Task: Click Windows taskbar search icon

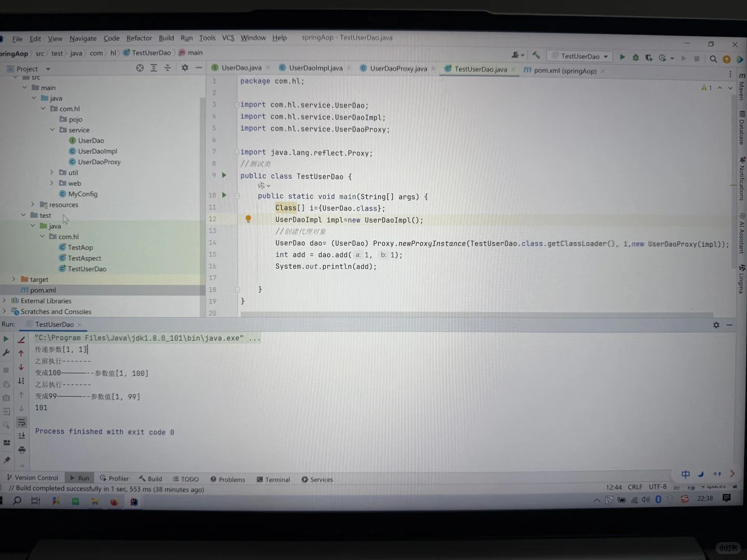Action: (x=17, y=500)
